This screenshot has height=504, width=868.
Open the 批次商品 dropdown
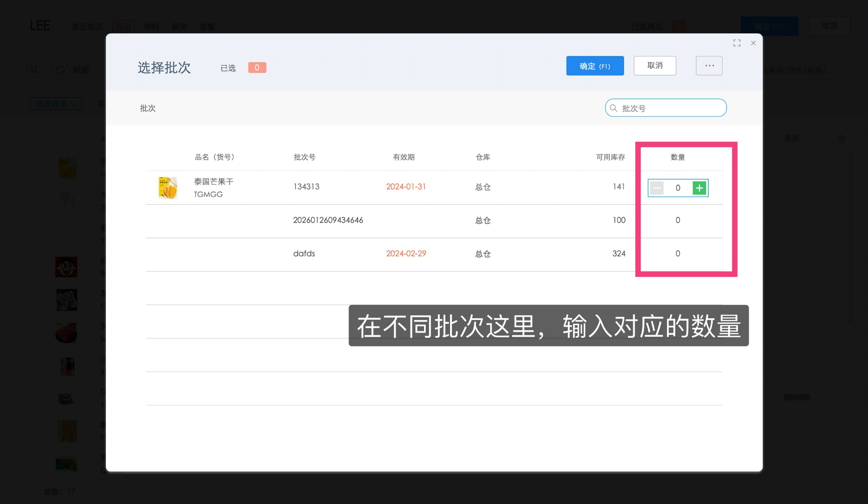(x=56, y=104)
